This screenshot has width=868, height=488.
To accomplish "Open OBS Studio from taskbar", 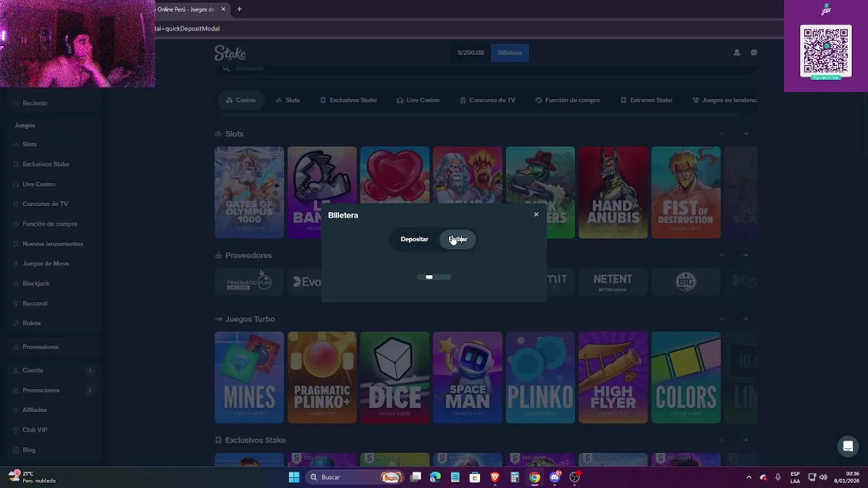I will pyautogui.click(x=575, y=477).
